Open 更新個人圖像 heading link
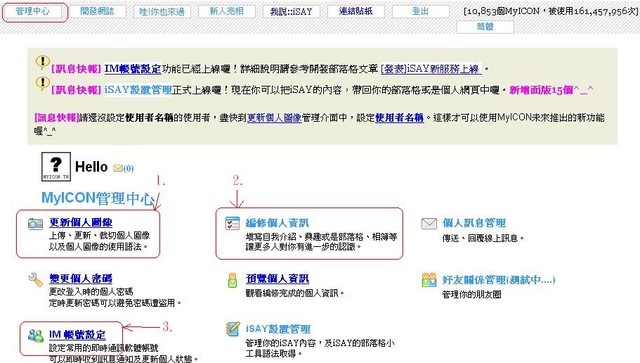 click(x=81, y=223)
